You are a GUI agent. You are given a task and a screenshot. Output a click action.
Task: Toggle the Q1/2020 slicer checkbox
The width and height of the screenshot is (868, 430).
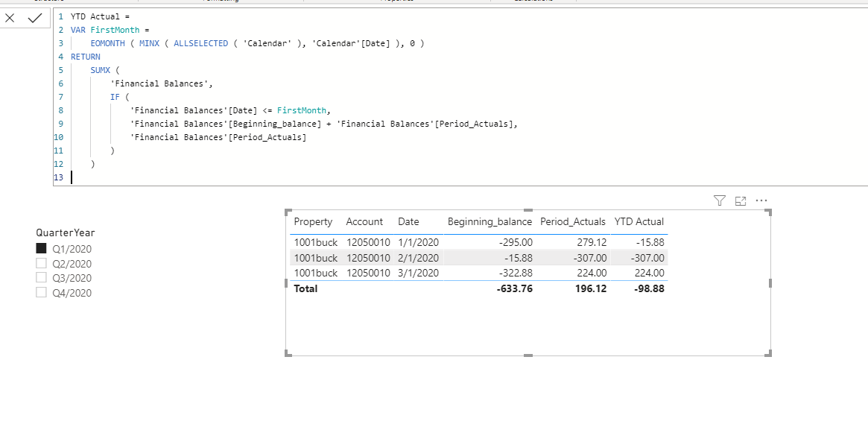41,248
